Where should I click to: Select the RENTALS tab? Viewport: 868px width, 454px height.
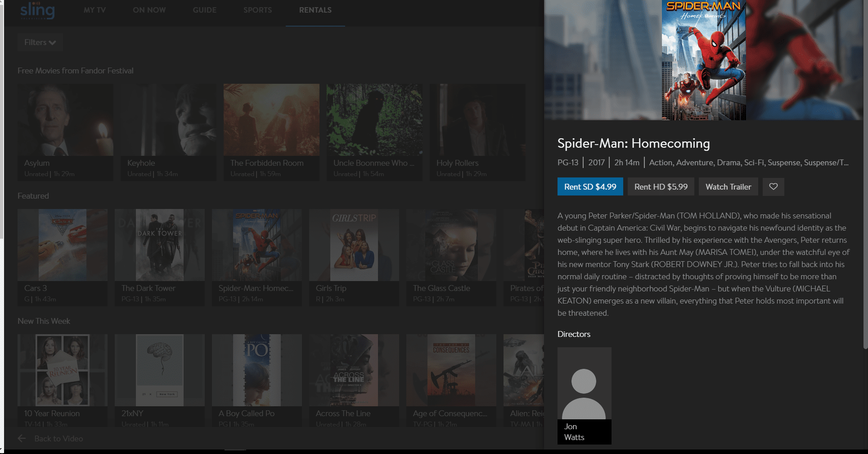tap(315, 10)
